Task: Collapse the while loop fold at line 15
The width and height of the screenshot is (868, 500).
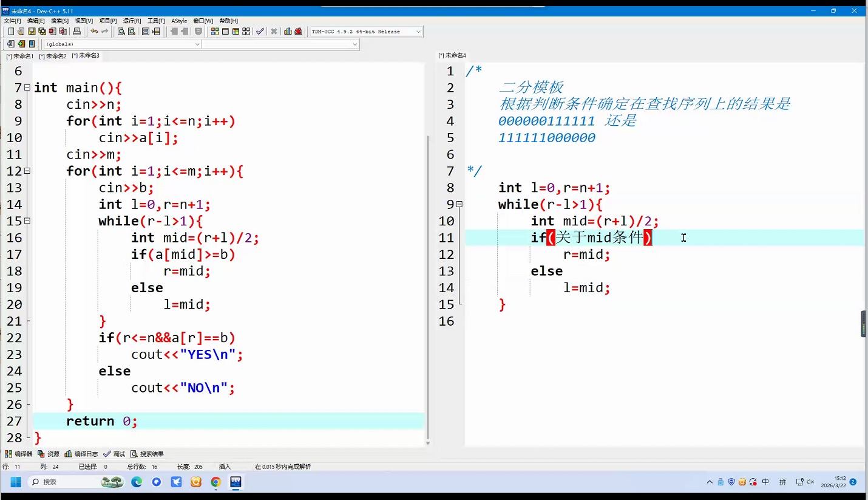Action: (x=27, y=221)
